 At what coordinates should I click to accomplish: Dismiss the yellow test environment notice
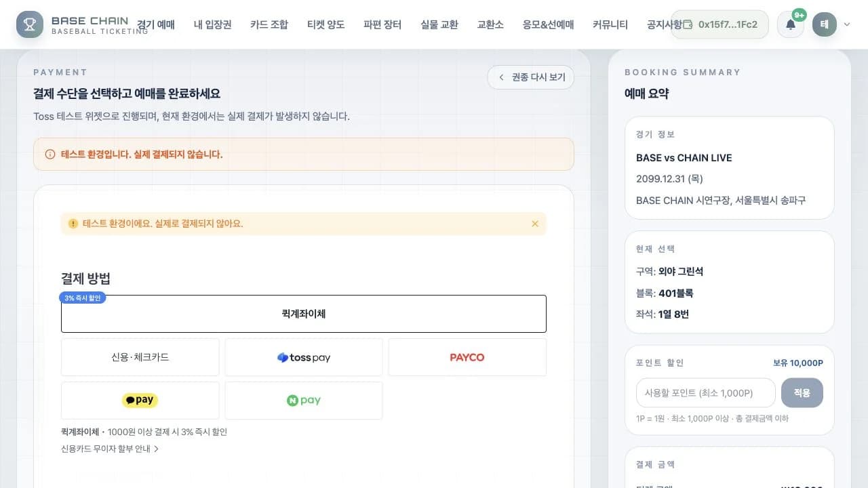pos(535,224)
